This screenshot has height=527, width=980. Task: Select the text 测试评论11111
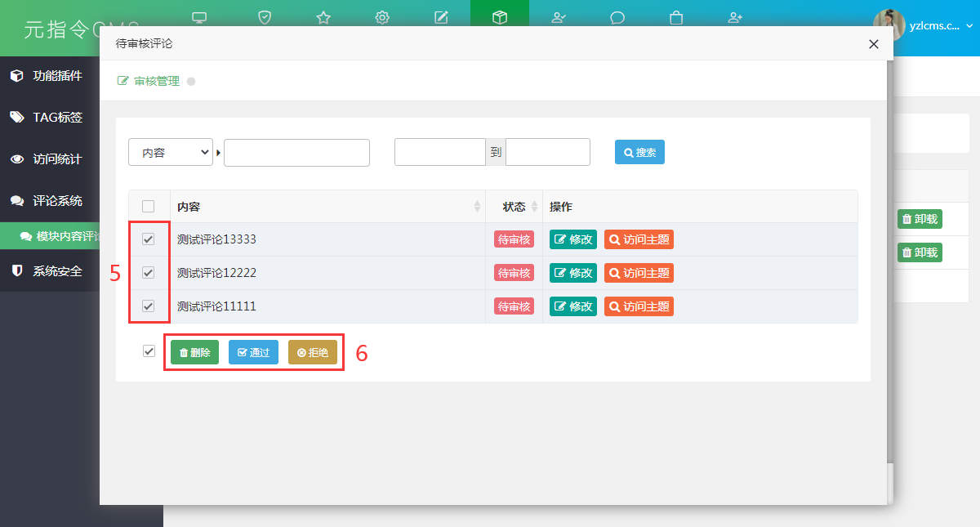tap(216, 306)
